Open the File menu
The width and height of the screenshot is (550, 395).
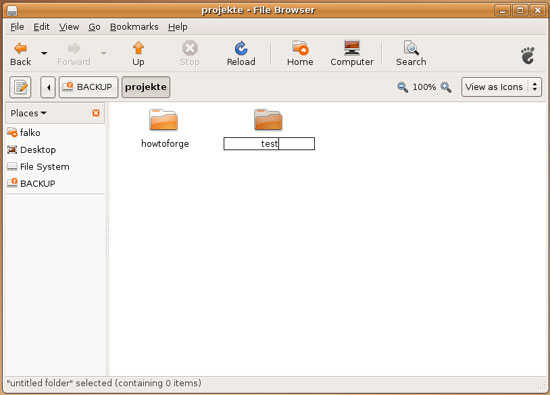click(x=17, y=27)
